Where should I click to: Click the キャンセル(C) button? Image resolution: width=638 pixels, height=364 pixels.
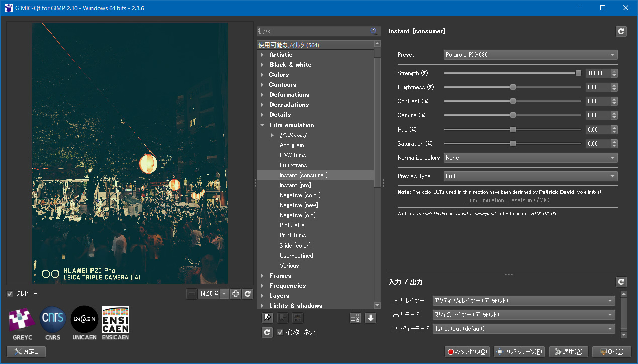click(467, 352)
